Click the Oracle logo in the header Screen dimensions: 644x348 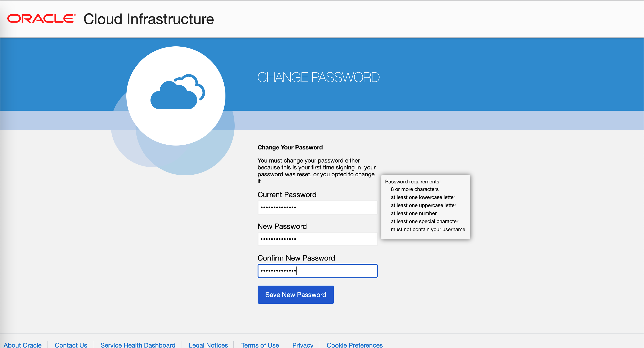pyautogui.click(x=42, y=19)
